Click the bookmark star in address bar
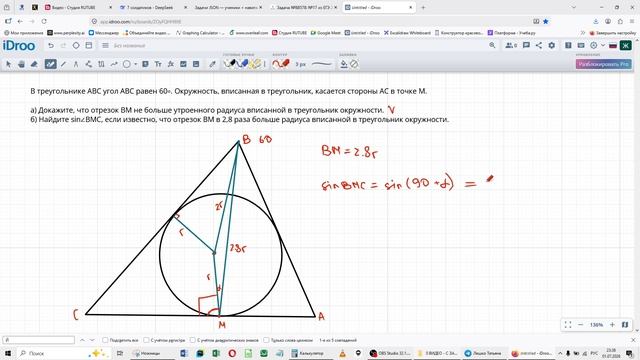The width and height of the screenshot is (640, 360). point(546,21)
